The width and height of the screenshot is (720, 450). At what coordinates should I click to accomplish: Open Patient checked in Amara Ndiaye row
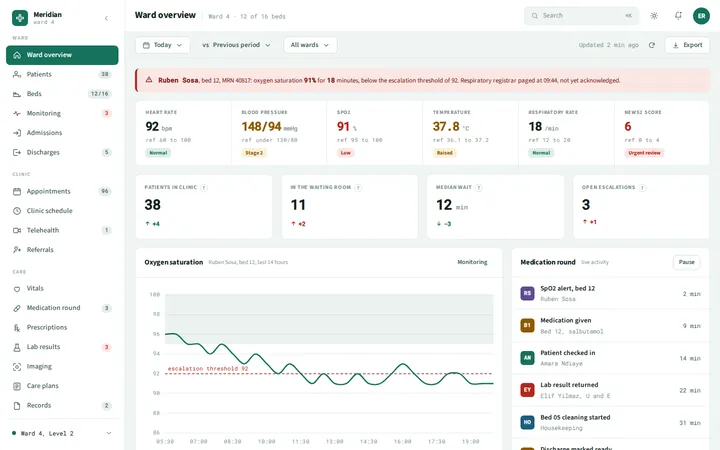click(610, 358)
